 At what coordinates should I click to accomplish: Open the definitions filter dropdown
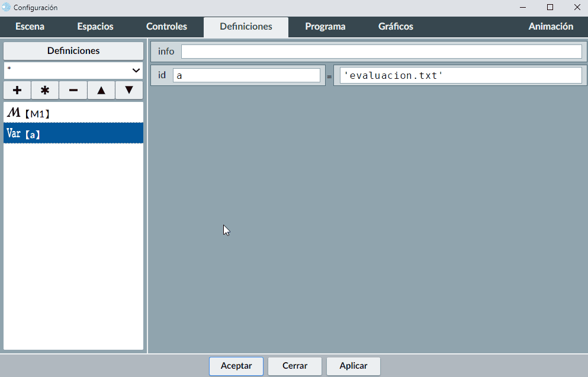[x=73, y=70]
